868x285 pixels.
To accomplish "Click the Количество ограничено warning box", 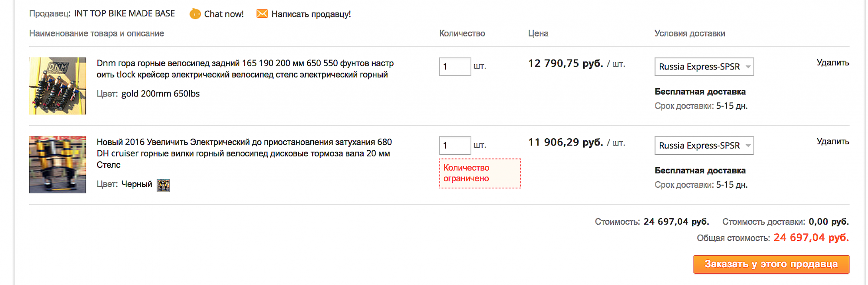I will click(480, 173).
